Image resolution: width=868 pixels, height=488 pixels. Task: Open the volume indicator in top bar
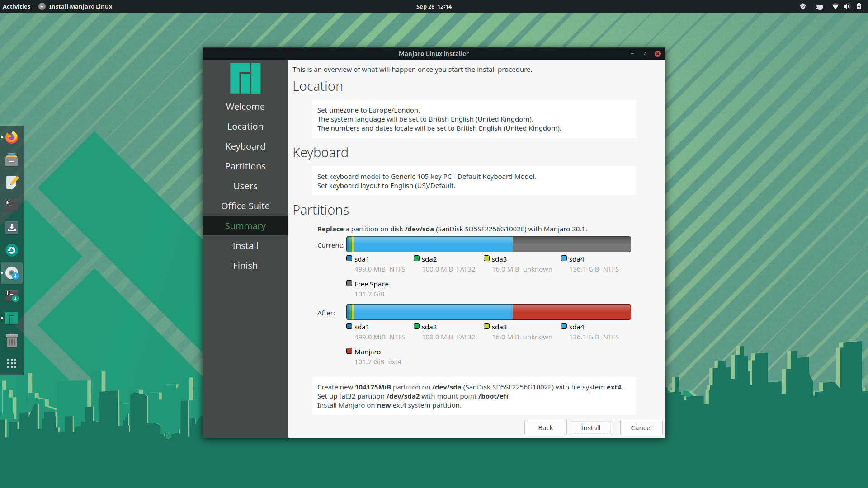[847, 6]
